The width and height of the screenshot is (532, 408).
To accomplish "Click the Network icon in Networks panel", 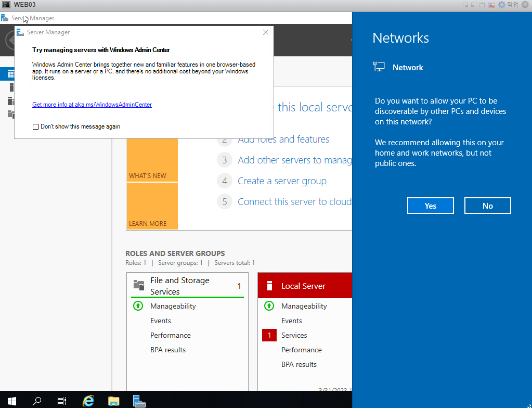I will point(379,67).
